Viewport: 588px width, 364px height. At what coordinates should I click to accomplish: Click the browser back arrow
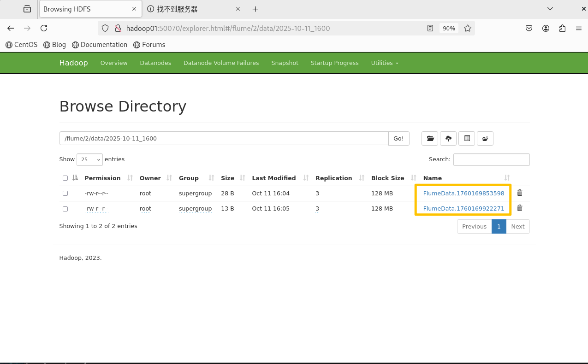tap(11, 28)
